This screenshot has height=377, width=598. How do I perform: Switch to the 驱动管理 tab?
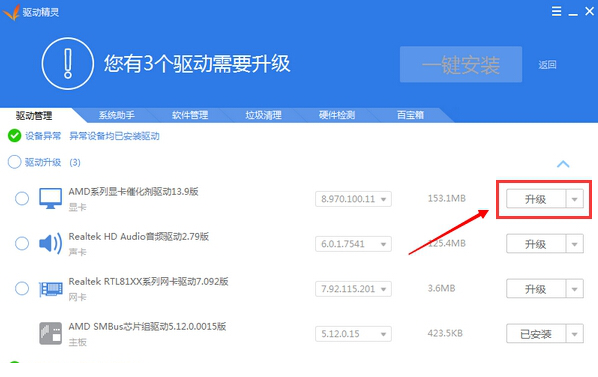pos(34,116)
